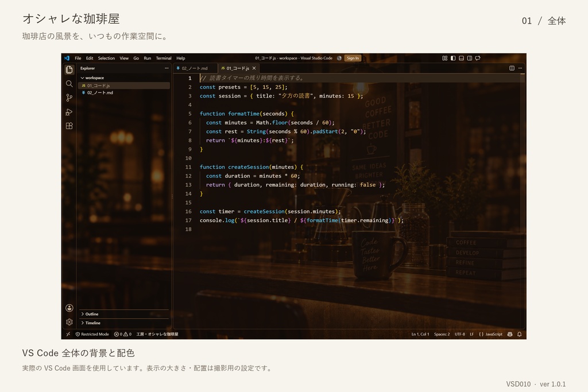The image size is (588, 392).
Task: Click the title bar command center text
Action: [293, 58]
